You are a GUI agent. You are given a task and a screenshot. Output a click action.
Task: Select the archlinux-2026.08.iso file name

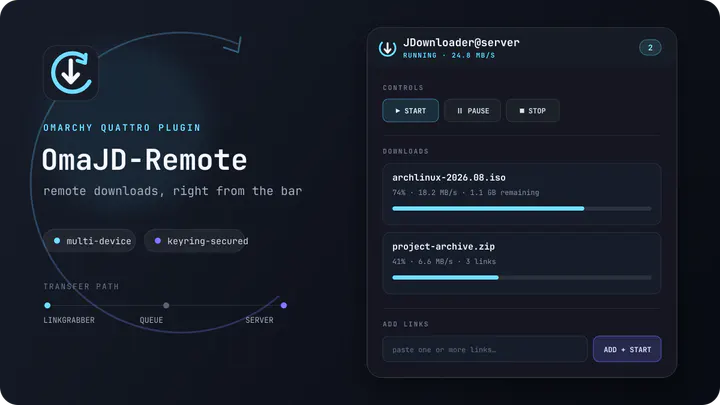point(449,178)
